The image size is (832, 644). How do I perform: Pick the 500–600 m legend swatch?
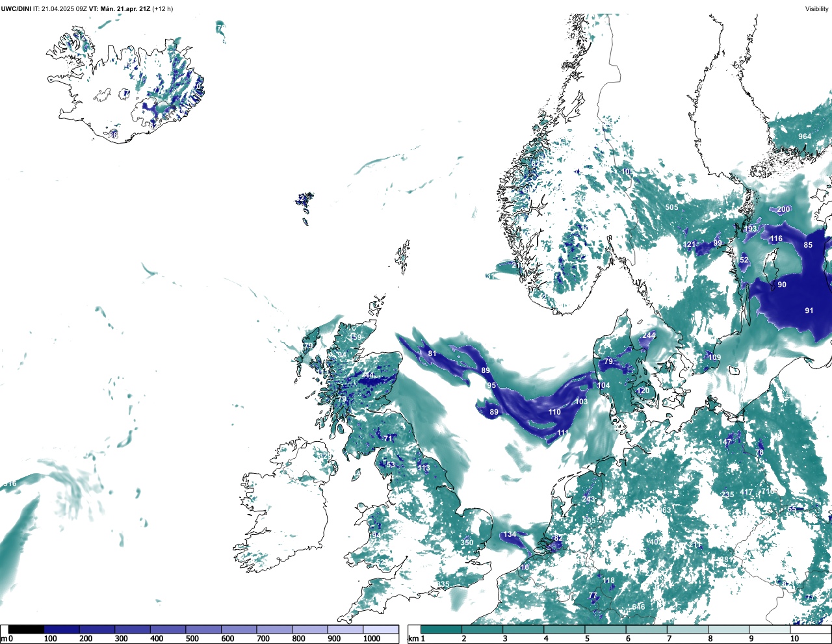[203, 629]
